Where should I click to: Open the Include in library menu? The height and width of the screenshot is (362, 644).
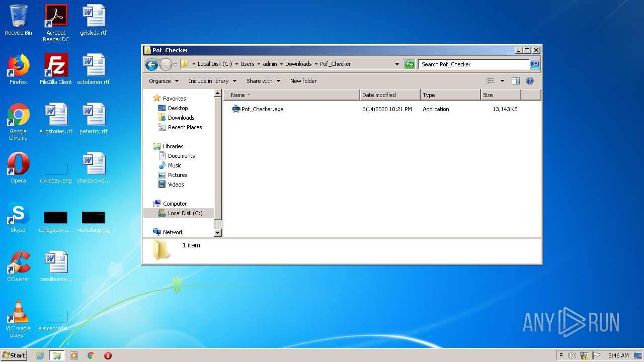212,81
